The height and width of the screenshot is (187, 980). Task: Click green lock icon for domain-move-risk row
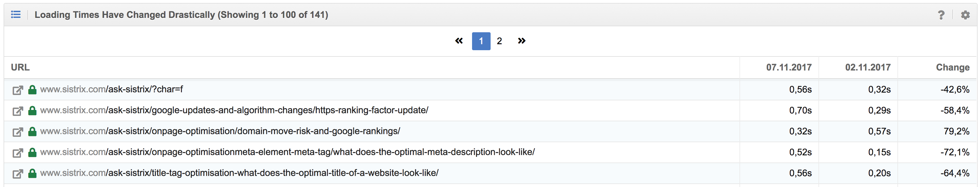[x=32, y=131]
